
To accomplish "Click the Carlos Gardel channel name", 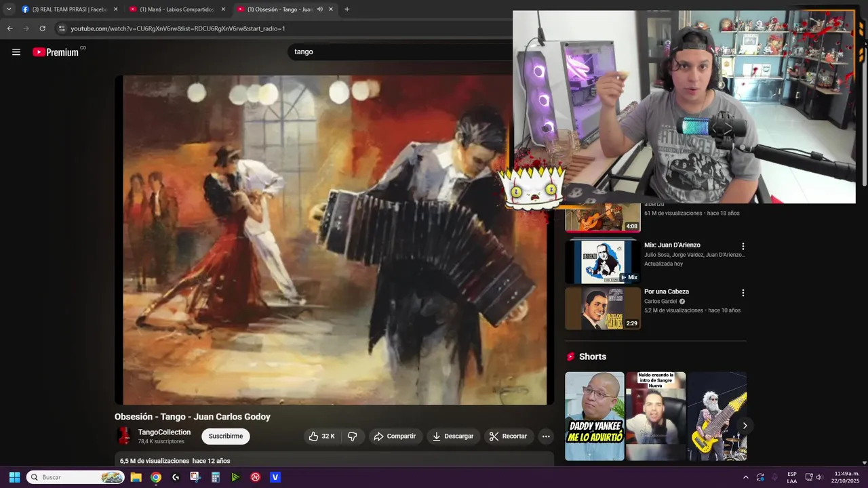I will click(660, 302).
